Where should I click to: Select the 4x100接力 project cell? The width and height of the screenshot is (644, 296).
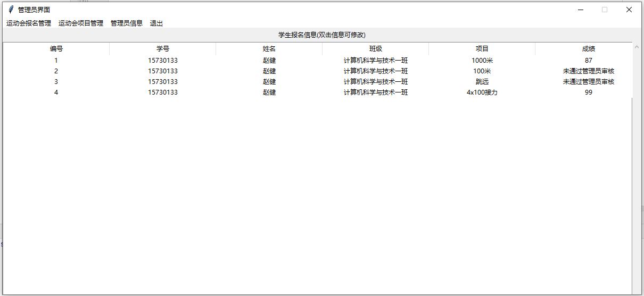tap(482, 92)
